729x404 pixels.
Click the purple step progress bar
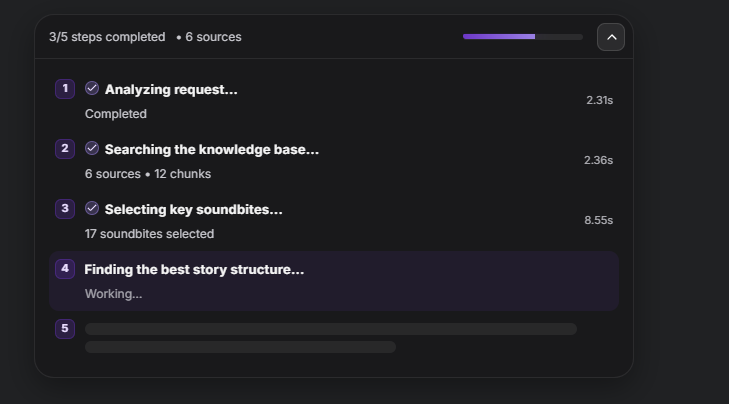[522, 37]
